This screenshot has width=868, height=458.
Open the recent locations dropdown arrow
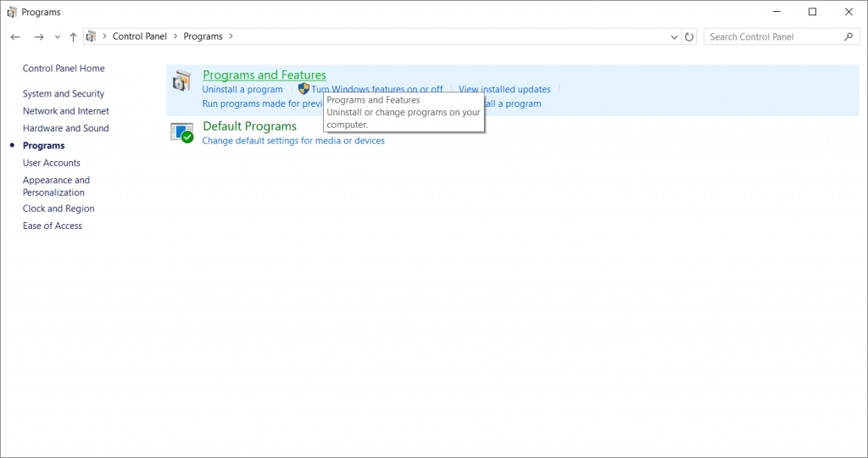(57, 37)
